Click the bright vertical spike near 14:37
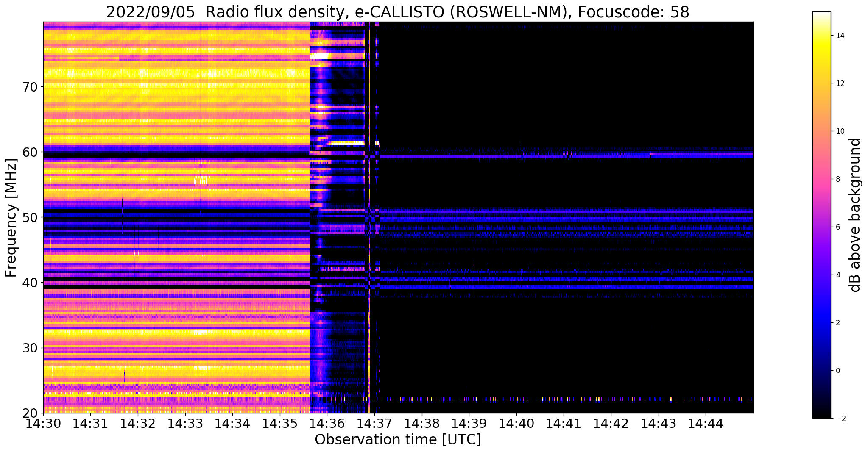Viewport: 868px width, 452px height. [369, 217]
